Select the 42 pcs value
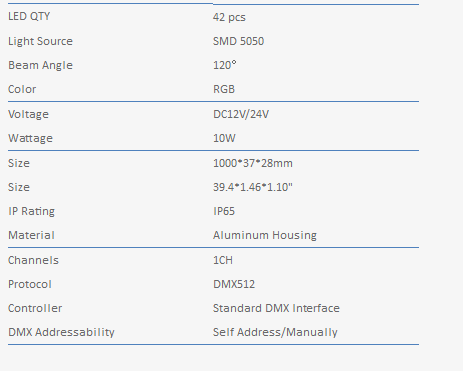The height and width of the screenshot is (371, 463). point(229,17)
